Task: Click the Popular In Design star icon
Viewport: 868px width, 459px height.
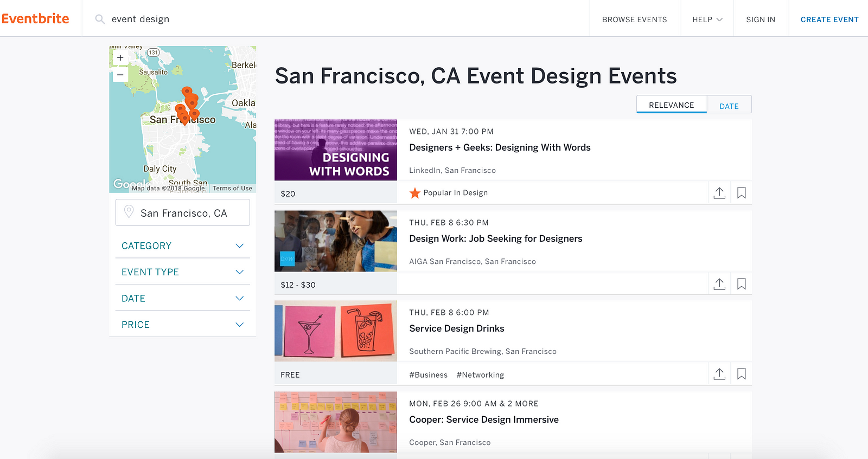Action: click(x=415, y=193)
